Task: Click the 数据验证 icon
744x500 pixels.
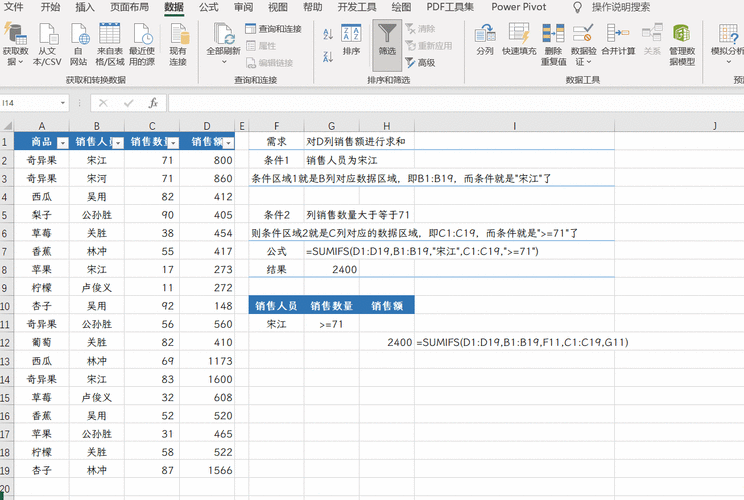Action: pyautogui.click(x=583, y=33)
